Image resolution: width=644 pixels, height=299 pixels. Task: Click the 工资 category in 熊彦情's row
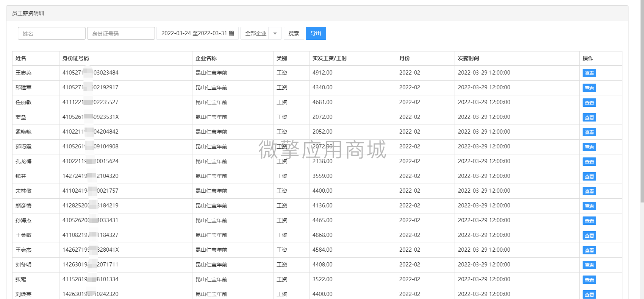click(x=282, y=206)
